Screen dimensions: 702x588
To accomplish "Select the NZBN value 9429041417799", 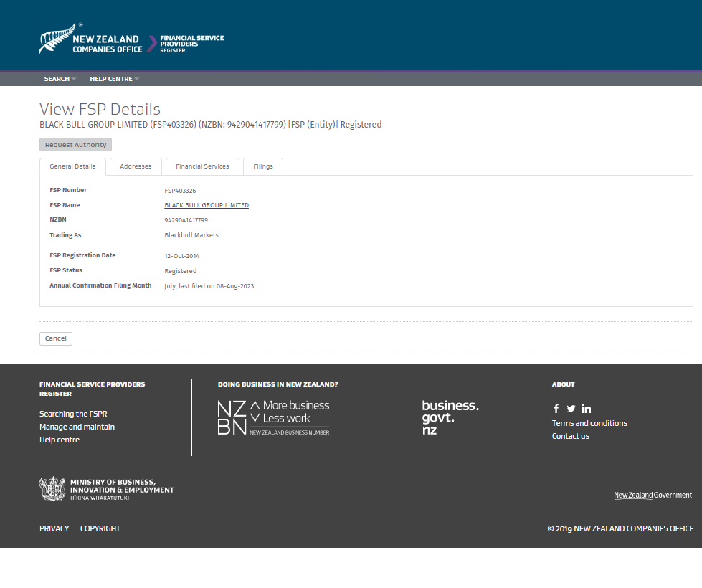I will pyautogui.click(x=186, y=220).
